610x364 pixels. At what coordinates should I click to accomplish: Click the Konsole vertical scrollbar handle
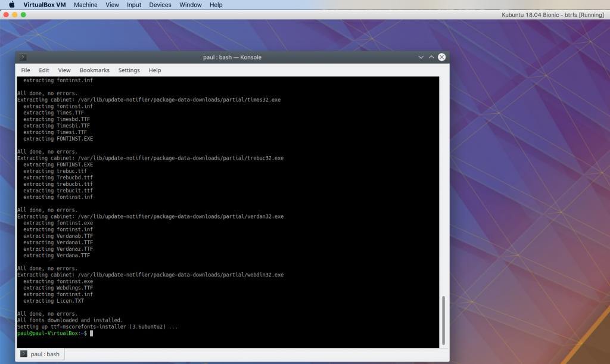443,321
